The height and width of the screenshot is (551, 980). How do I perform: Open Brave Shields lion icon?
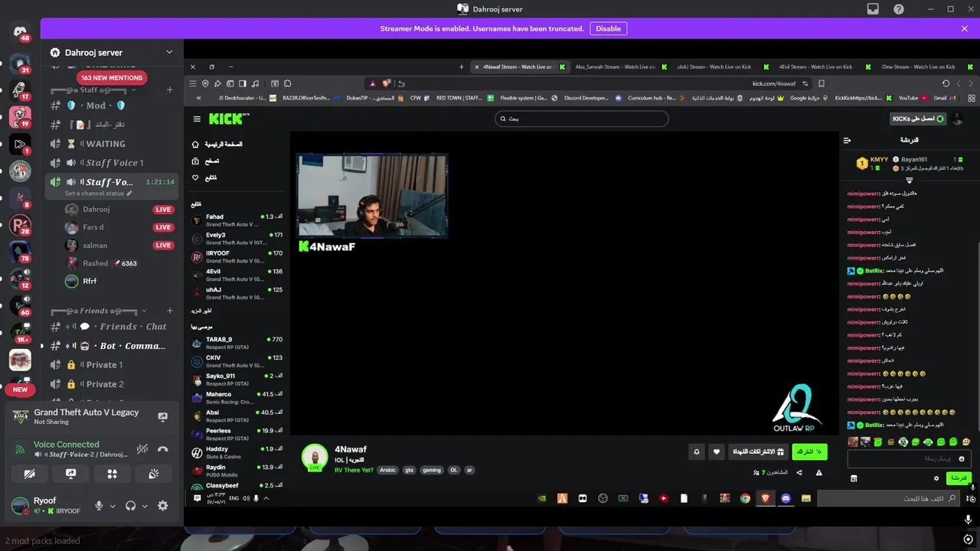coord(387,83)
